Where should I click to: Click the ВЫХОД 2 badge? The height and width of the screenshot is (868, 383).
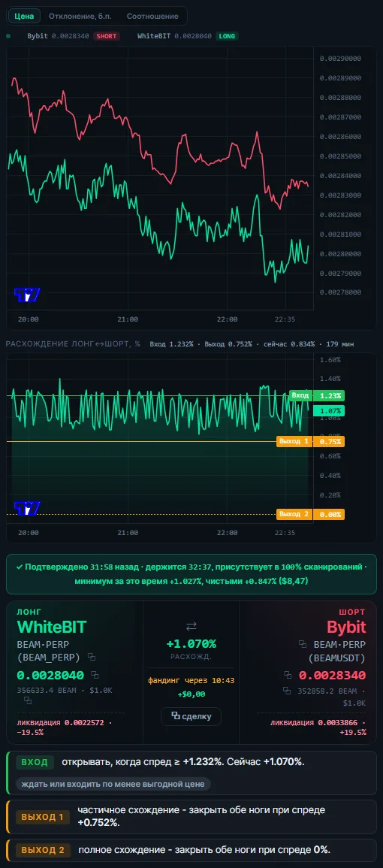pos(43,850)
